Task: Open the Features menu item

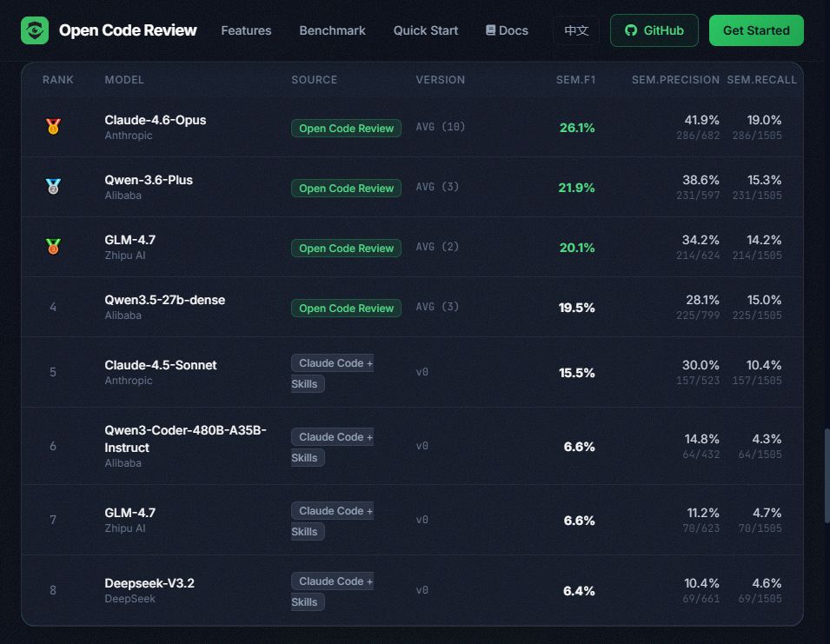Action: click(246, 30)
